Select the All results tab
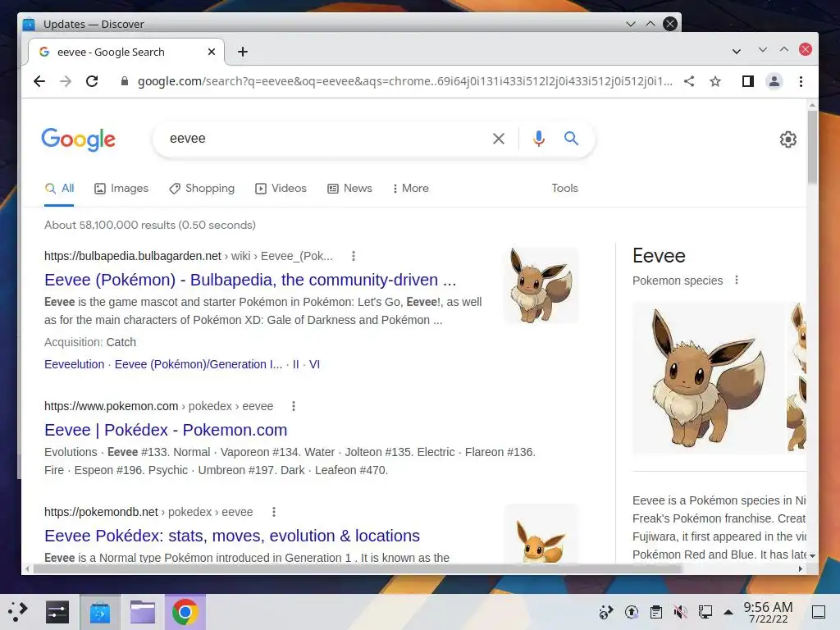The height and width of the screenshot is (630, 840). point(59,189)
